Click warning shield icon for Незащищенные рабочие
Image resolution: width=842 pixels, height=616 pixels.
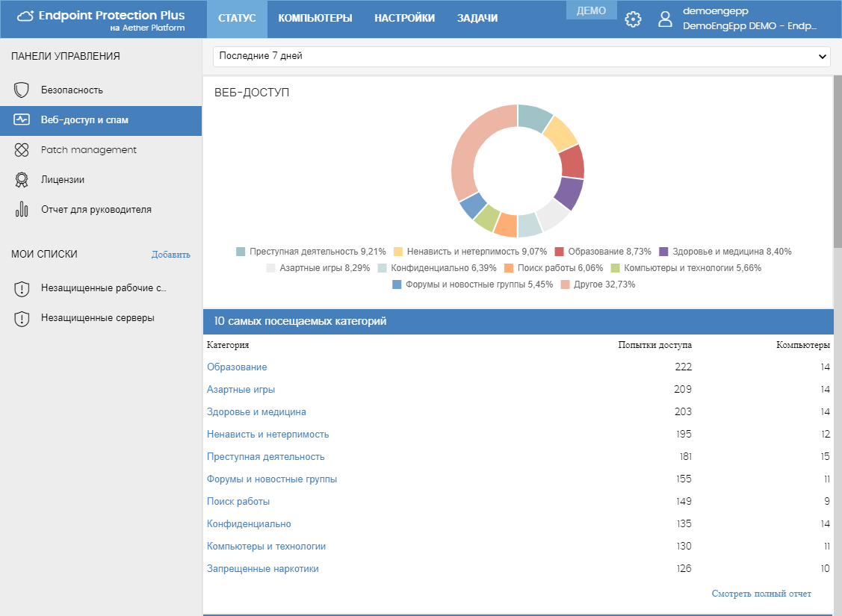coord(22,289)
